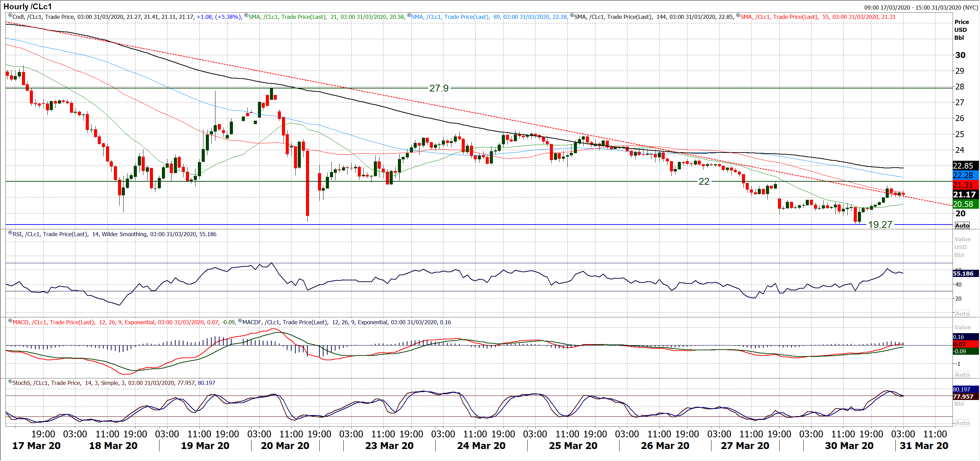The width and height of the screenshot is (980, 461).
Task: Click the 20 Mar 20 date label
Action: (x=285, y=446)
